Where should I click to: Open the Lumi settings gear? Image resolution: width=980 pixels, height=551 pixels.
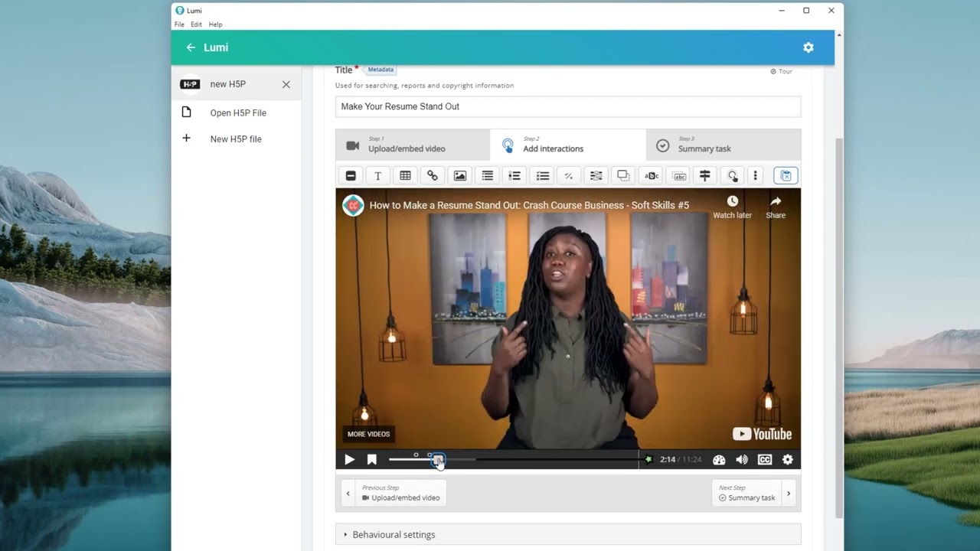[808, 47]
